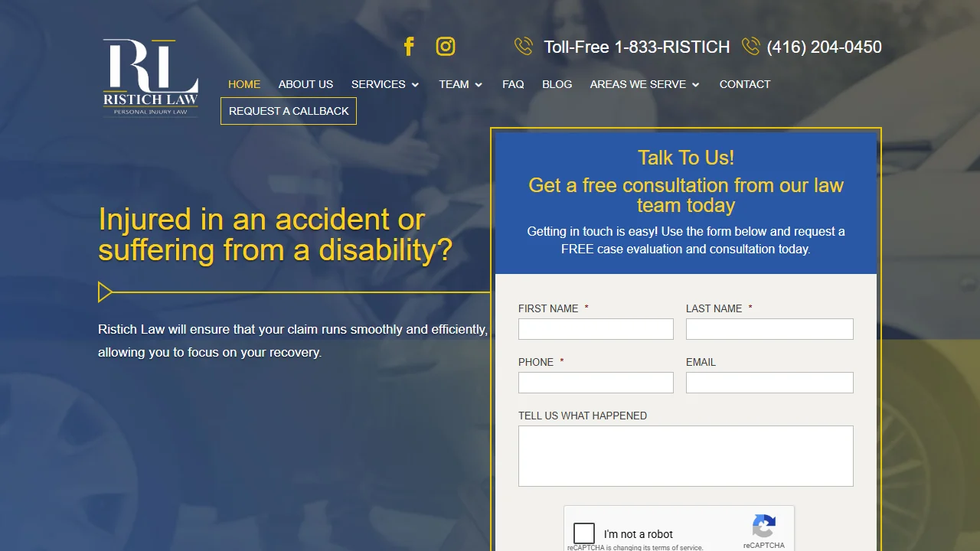Click the 'Ristich Law will ensure' paragraph
Screen dimensions: 980x551
[x=293, y=341]
